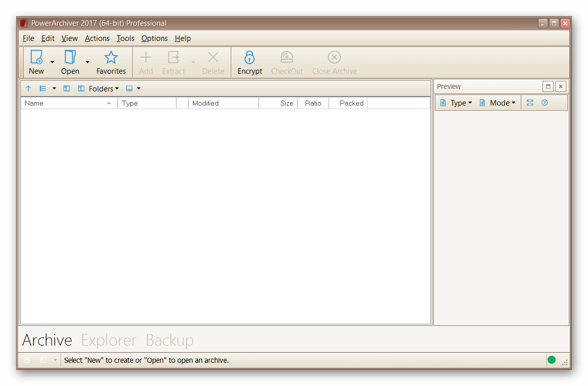Open the preview Type dropdown
This screenshot has width=588, height=386.
(457, 103)
